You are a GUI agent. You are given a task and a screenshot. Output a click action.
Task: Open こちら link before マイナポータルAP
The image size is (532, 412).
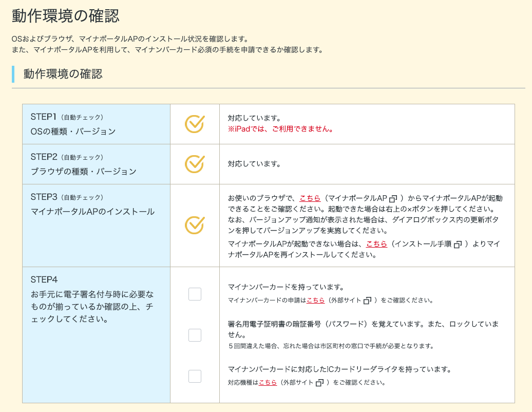tap(310, 198)
